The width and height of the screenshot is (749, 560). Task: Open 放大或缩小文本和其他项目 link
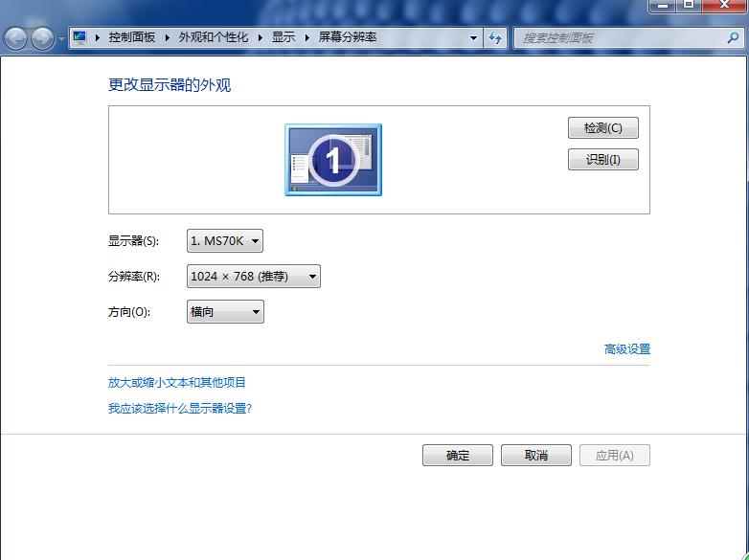[177, 382]
